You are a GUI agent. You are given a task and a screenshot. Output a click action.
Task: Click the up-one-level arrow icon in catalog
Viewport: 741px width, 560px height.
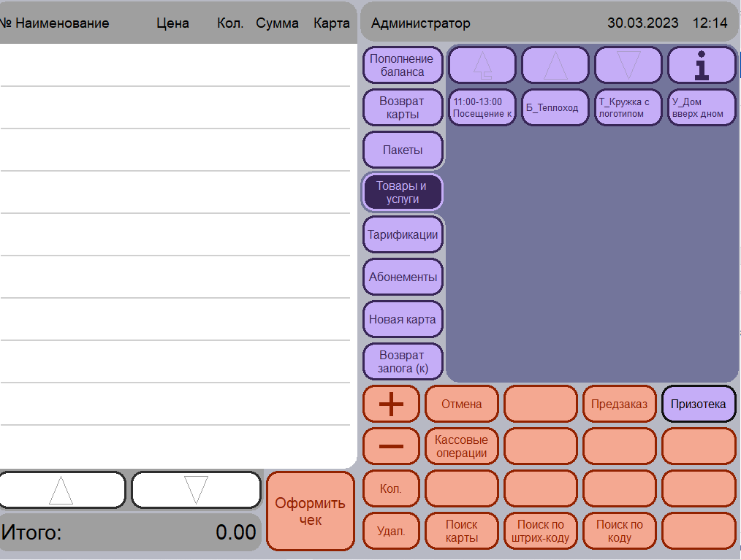tap(482, 65)
